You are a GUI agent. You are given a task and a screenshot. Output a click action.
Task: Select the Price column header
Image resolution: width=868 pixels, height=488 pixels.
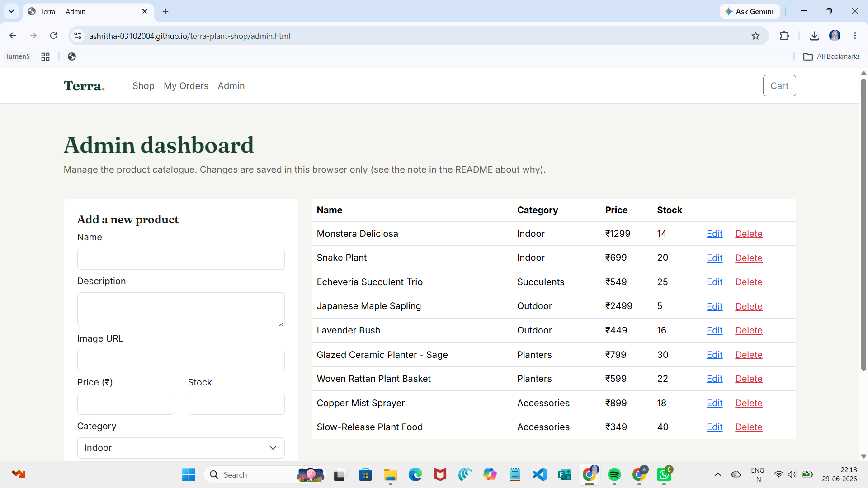[616, 210]
